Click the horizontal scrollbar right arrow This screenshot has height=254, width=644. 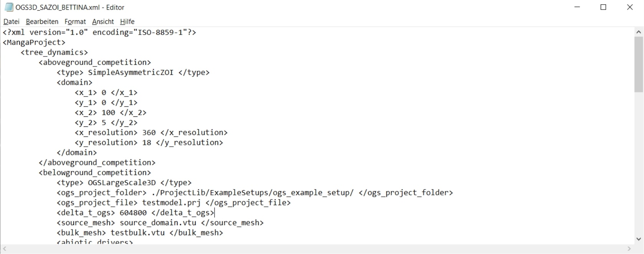[629, 249]
